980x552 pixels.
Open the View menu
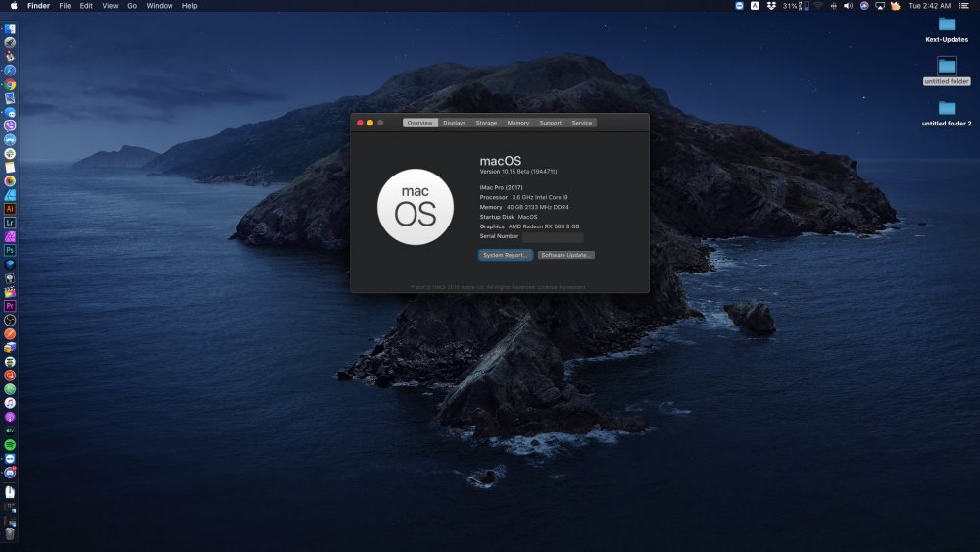110,6
